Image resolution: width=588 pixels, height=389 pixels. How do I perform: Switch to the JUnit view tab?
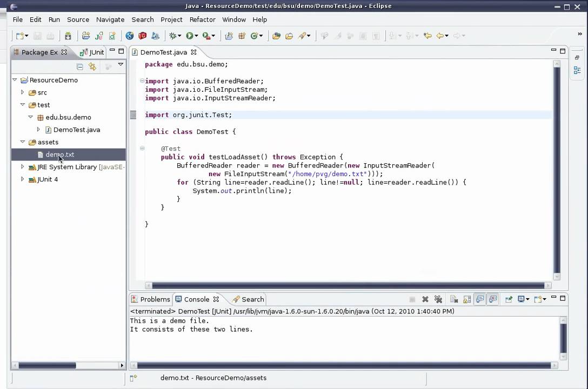92,52
